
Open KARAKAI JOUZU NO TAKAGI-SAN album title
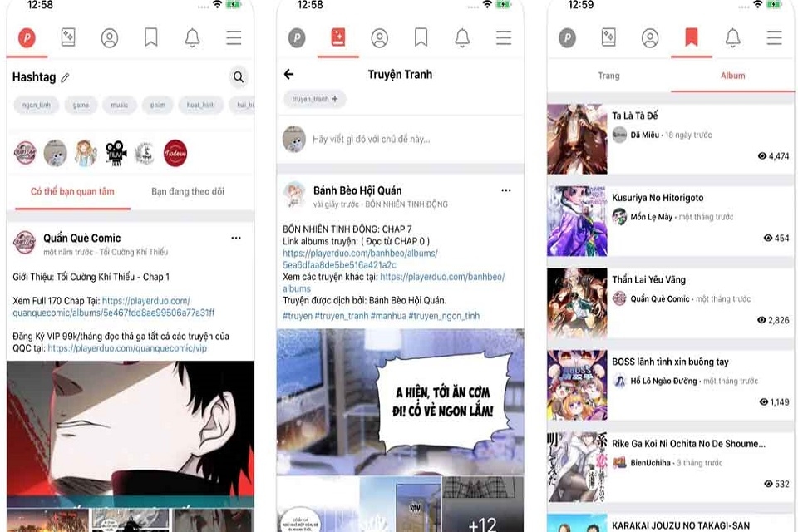(x=681, y=525)
